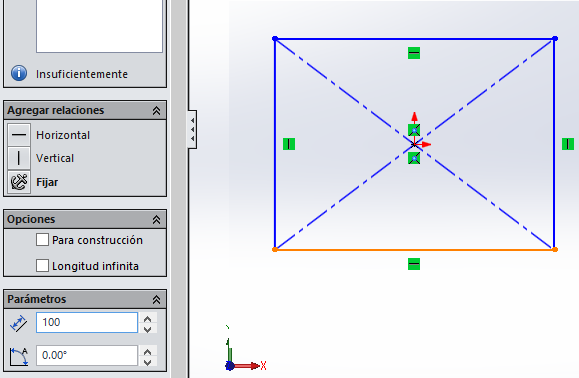Click the sketch origin at the center
This screenshot has height=378, width=579.
(x=414, y=144)
